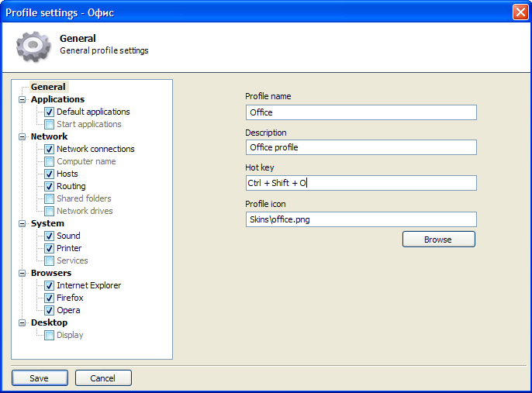The height and width of the screenshot is (393, 532).
Task: Click the General gear icon in header
Action: tap(33, 46)
